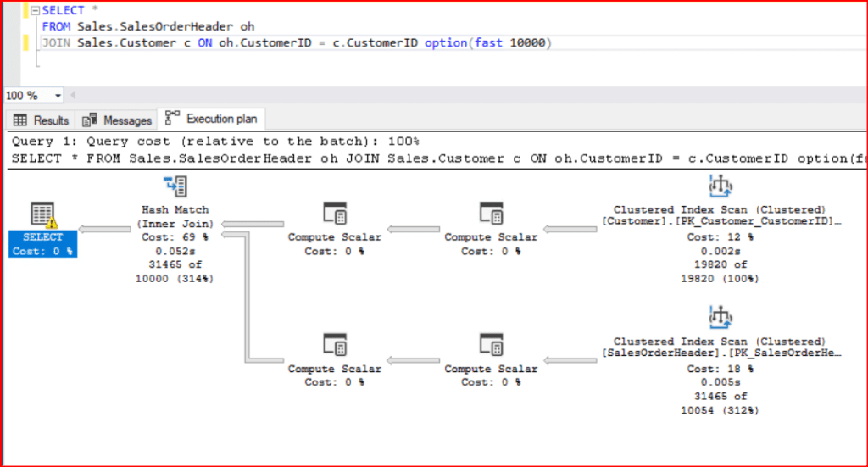
Task: Select the SELECT operator node icon
Action: [41, 215]
